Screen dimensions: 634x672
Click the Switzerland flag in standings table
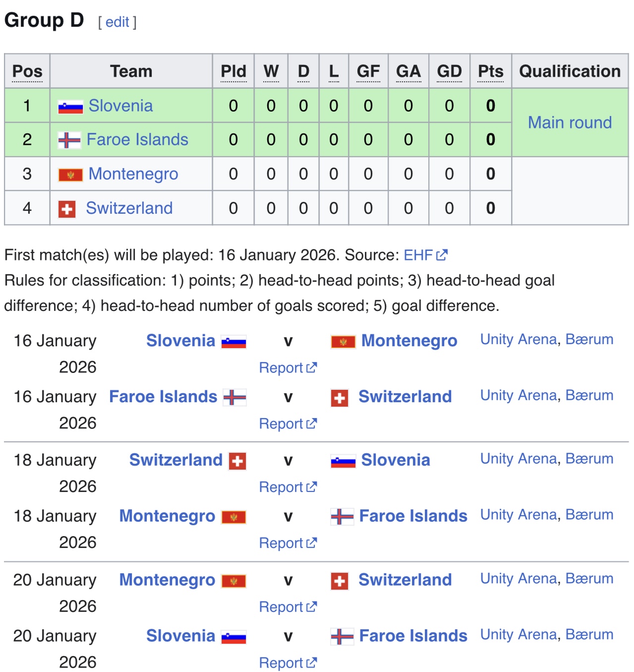tap(67, 209)
